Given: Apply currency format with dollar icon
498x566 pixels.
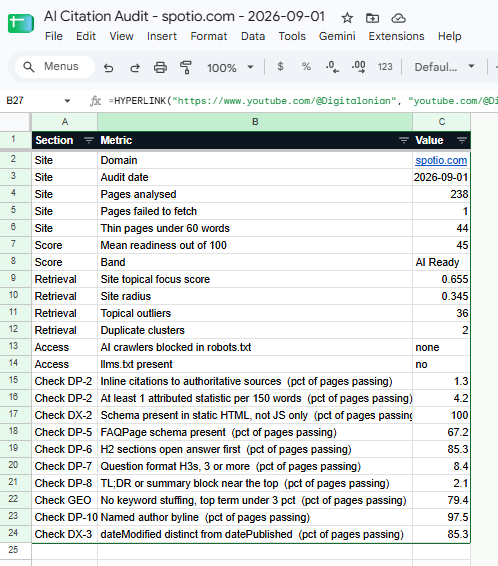Looking at the screenshot, I should click(280, 67).
